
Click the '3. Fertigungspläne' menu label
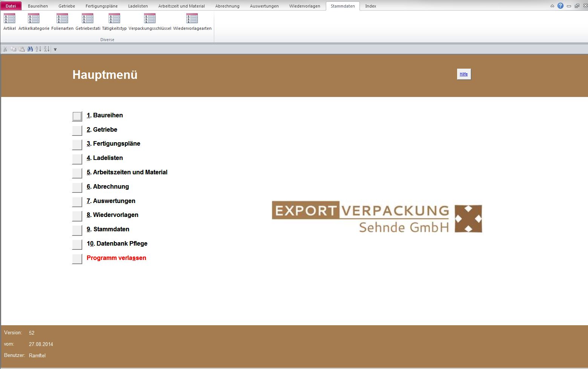click(x=114, y=144)
